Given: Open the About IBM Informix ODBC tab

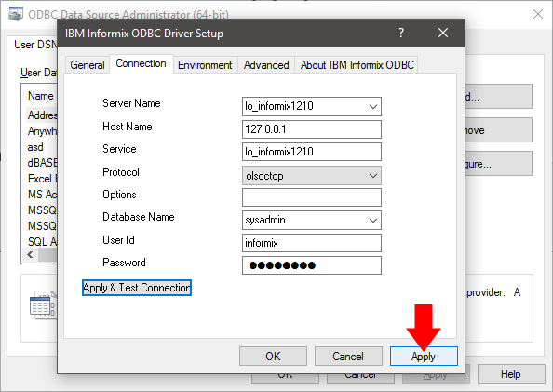Looking at the screenshot, I should point(357,65).
